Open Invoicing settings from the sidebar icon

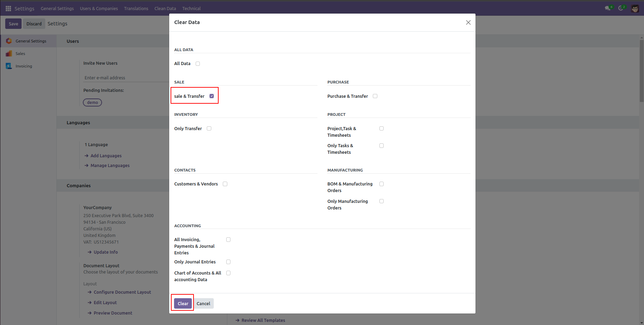click(9, 66)
